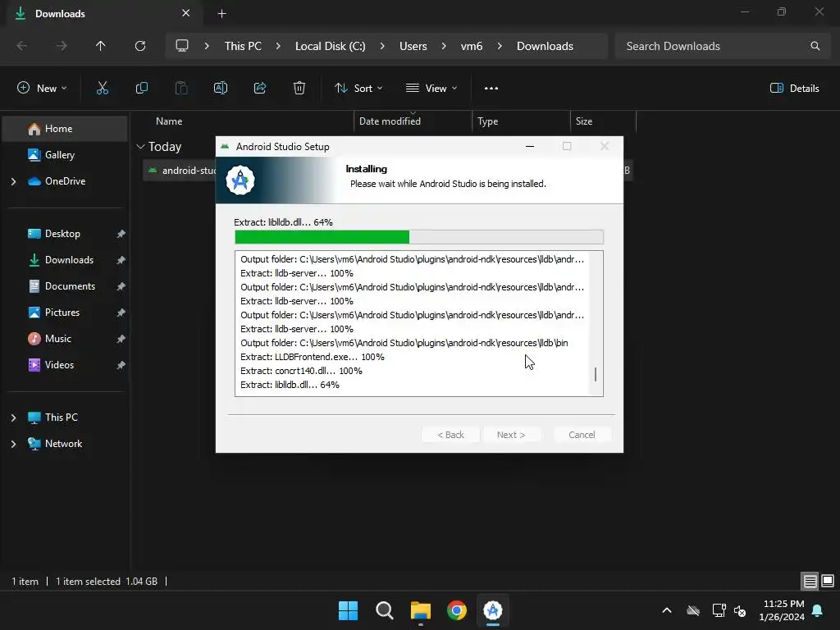Toggle the Details pane
Viewport: 840px width, 630px height.
point(794,89)
